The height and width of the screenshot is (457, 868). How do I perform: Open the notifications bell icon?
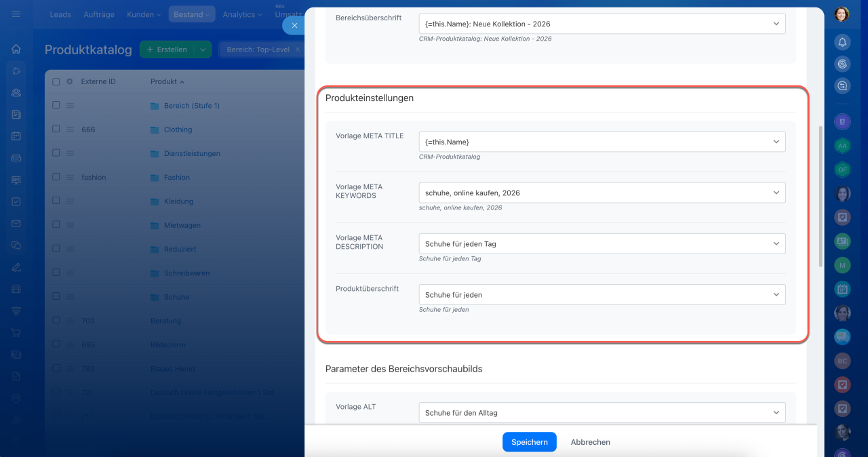[842, 42]
